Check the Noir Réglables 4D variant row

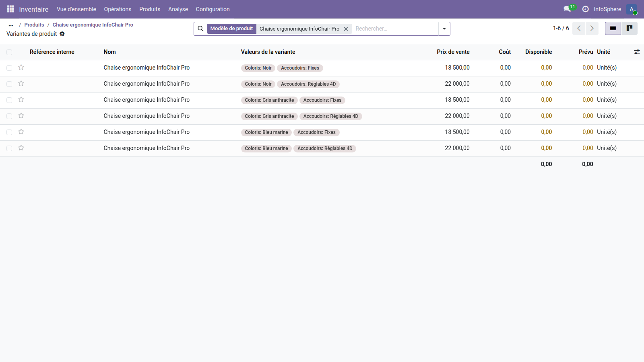[x=9, y=84]
